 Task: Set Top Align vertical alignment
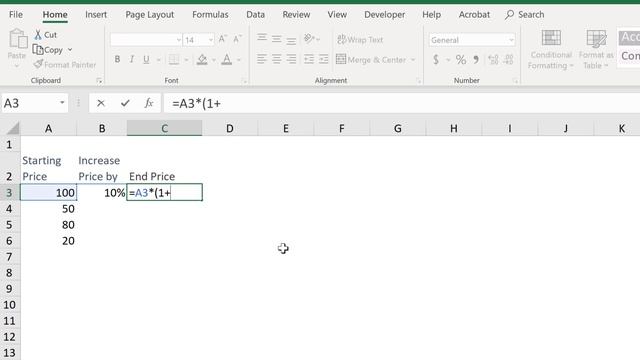(x=262, y=39)
